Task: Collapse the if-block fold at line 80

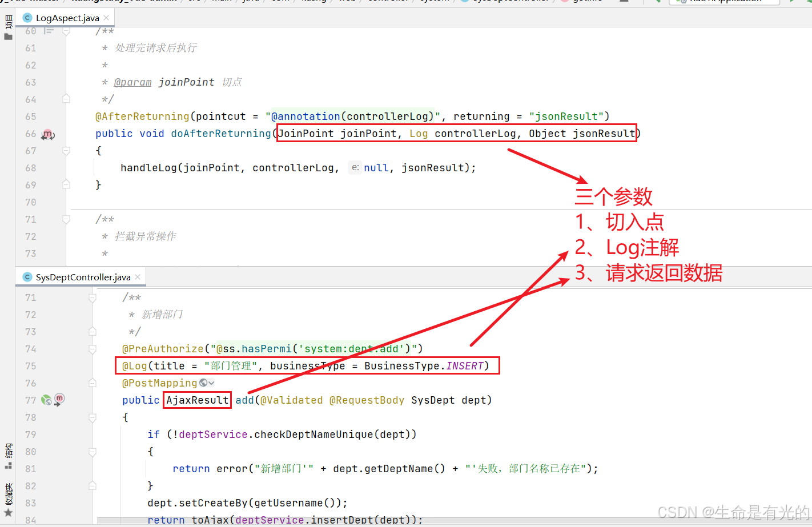Action: (x=93, y=452)
